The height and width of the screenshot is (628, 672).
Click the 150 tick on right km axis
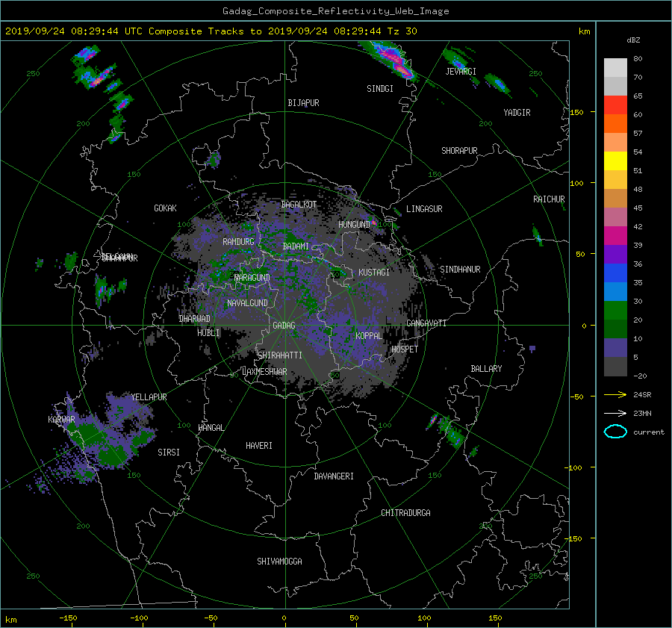tap(577, 112)
